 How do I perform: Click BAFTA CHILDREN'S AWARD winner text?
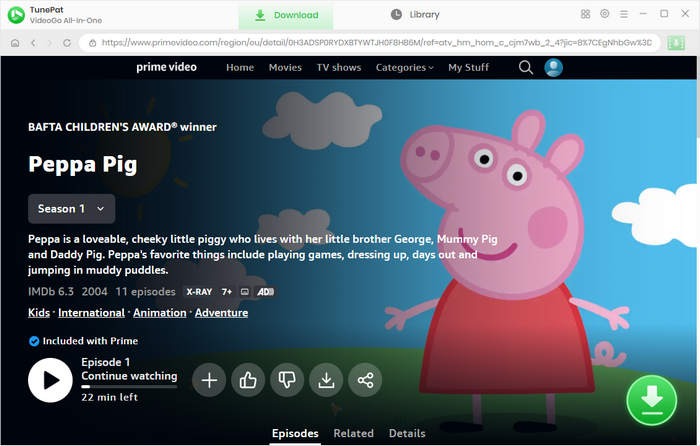[x=122, y=127]
